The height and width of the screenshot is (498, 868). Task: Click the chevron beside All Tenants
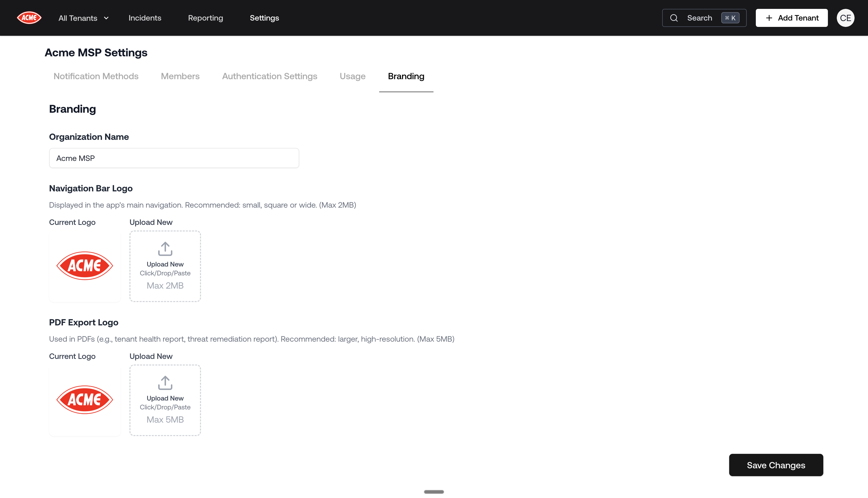(x=106, y=18)
